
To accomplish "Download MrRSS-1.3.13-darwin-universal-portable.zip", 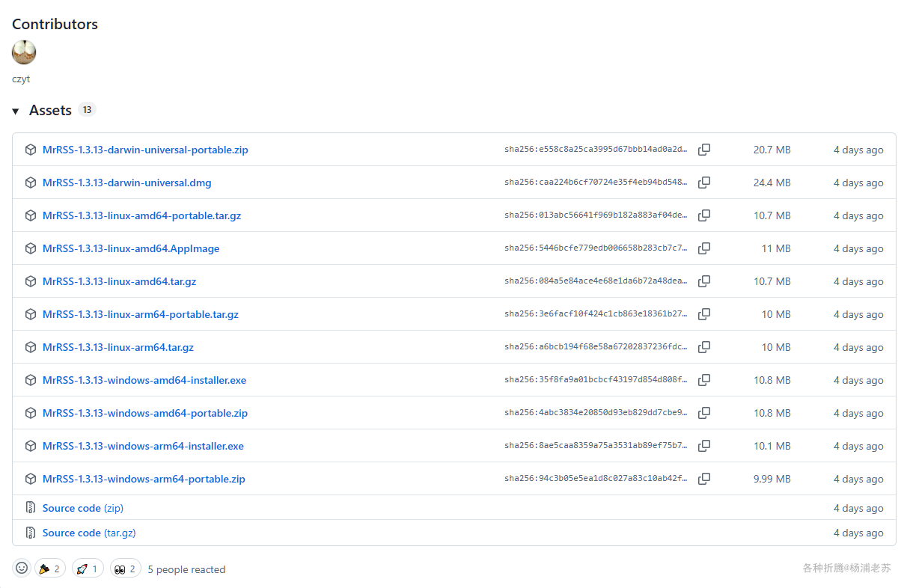I will click(x=145, y=150).
